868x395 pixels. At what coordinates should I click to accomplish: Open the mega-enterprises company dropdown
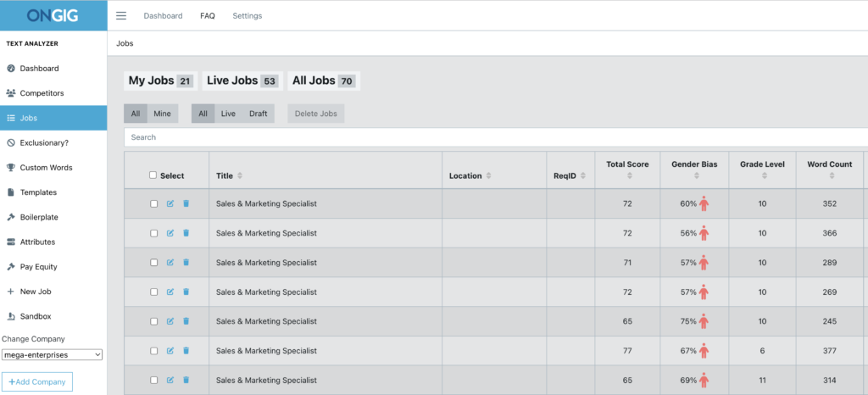(x=52, y=354)
